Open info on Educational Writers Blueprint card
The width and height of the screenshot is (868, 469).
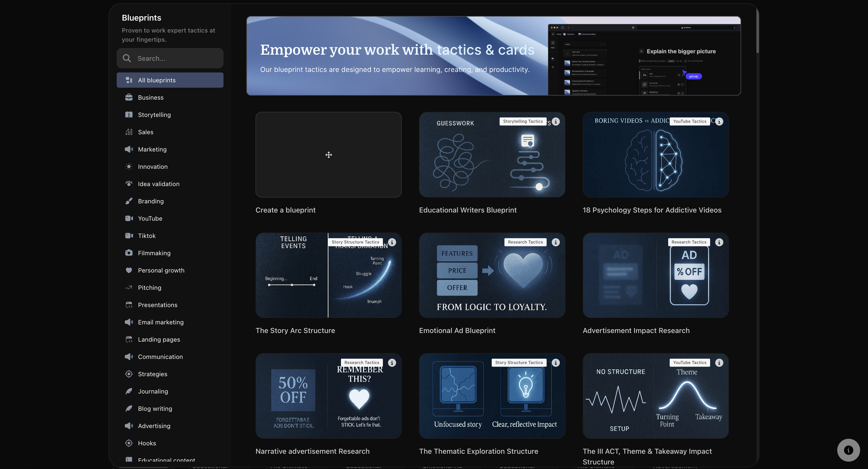point(556,122)
